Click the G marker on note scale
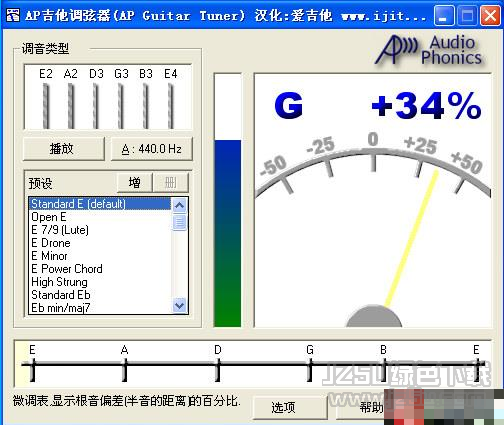 point(310,364)
